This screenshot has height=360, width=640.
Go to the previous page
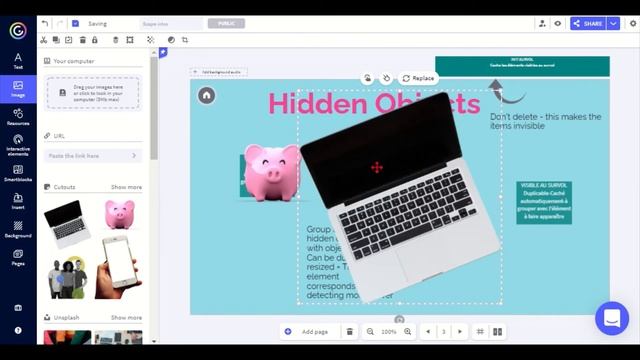click(x=428, y=332)
